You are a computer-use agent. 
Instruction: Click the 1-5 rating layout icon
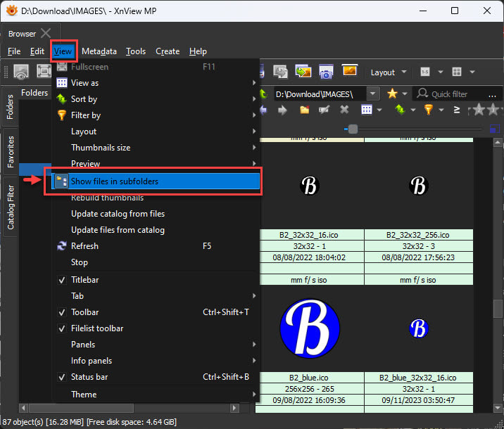tap(425, 72)
